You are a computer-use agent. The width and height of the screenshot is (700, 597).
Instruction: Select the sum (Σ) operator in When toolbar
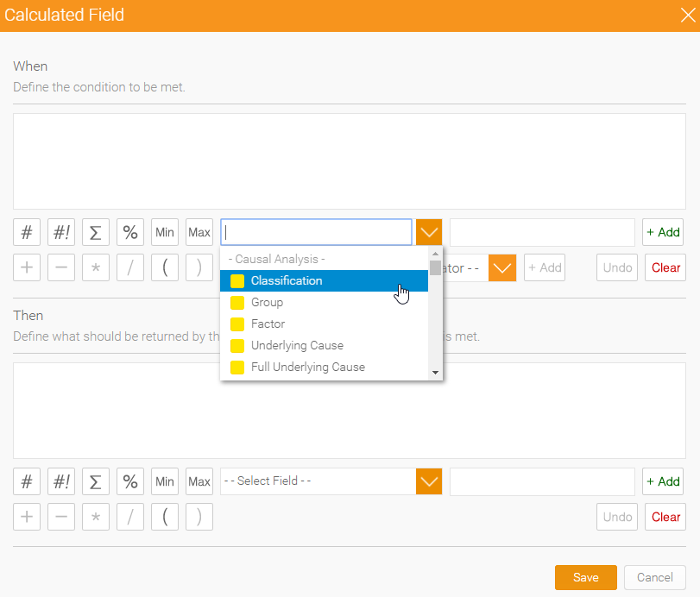pyautogui.click(x=95, y=232)
